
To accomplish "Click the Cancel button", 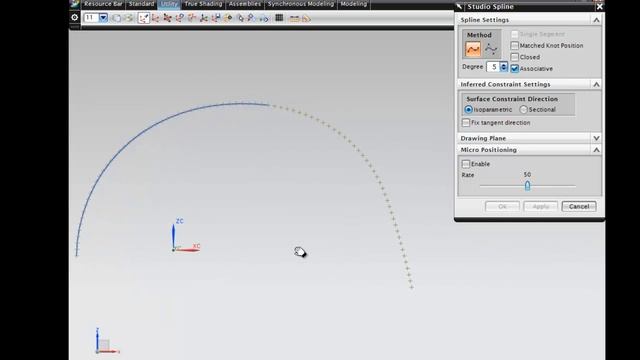I will [579, 207].
